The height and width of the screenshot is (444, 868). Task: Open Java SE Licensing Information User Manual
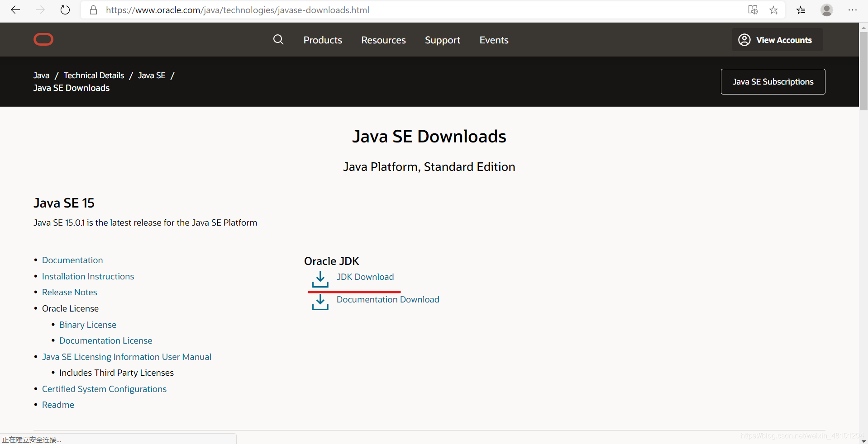click(127, 357)
